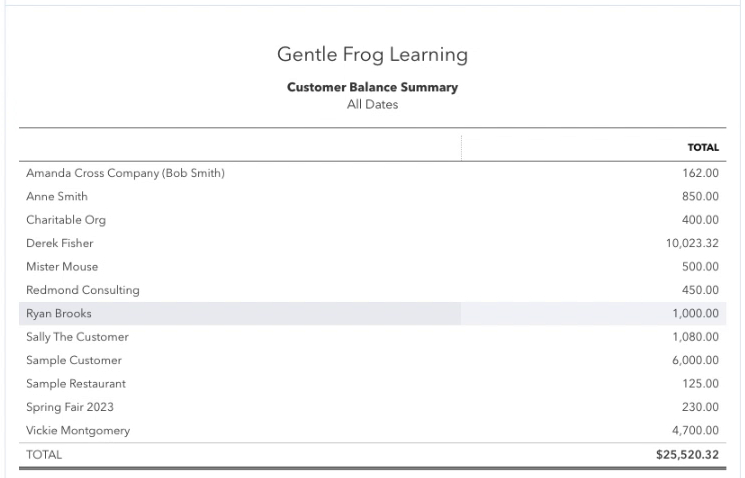Click Sample Customer name
This screenshot has height=478, width=745.
tap(74, 360)
